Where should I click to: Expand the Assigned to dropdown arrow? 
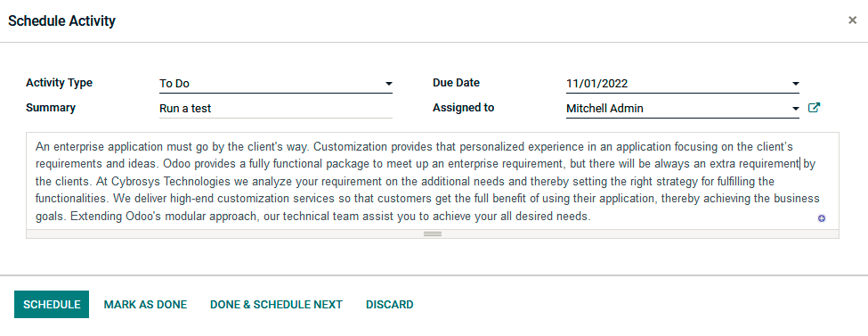pos(796,109)
